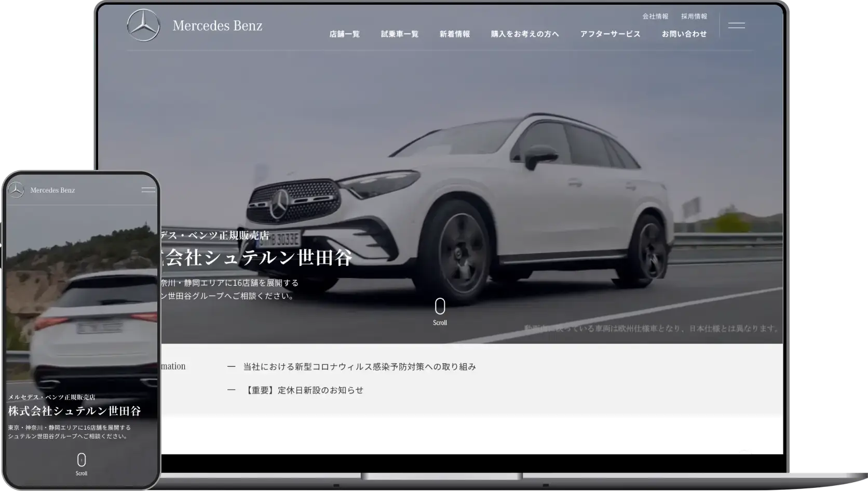Open the 新型コロナウィルス感染予防対策 news link
Image resolution: width=868 pixels, height=491 pixels.
359,367
